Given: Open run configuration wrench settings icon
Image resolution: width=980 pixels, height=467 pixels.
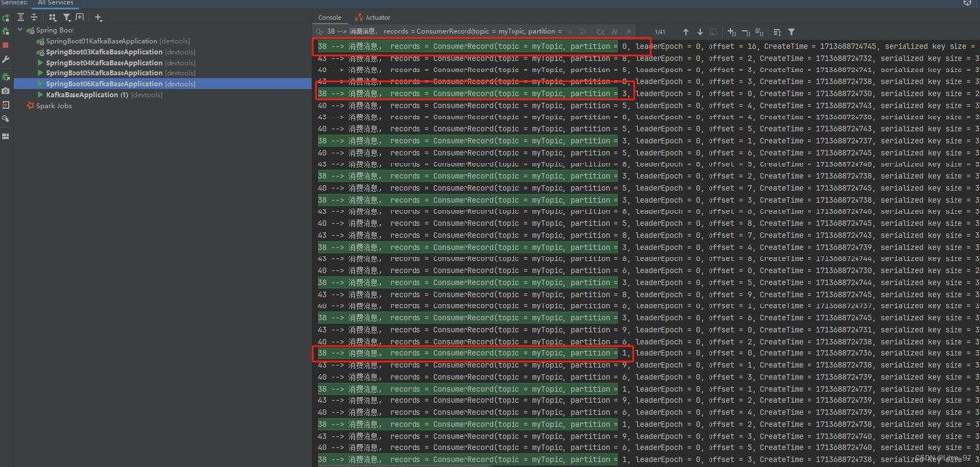Looking at the screenshot, I should [6, 60].
